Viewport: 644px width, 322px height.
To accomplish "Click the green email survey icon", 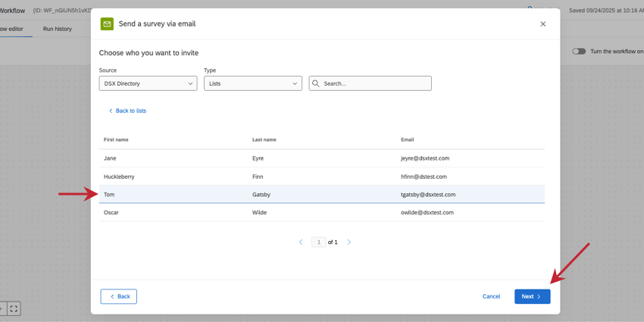I will tap(107, 24).
